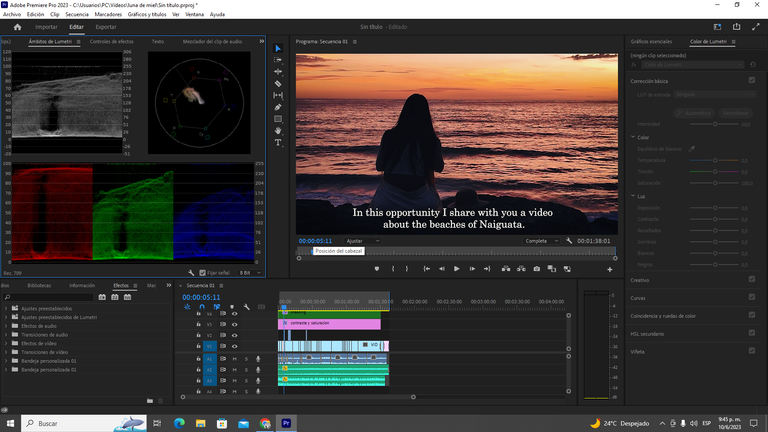Open the Secuencia menu
This screenshot has height=432, width=768.
[77, 14]
